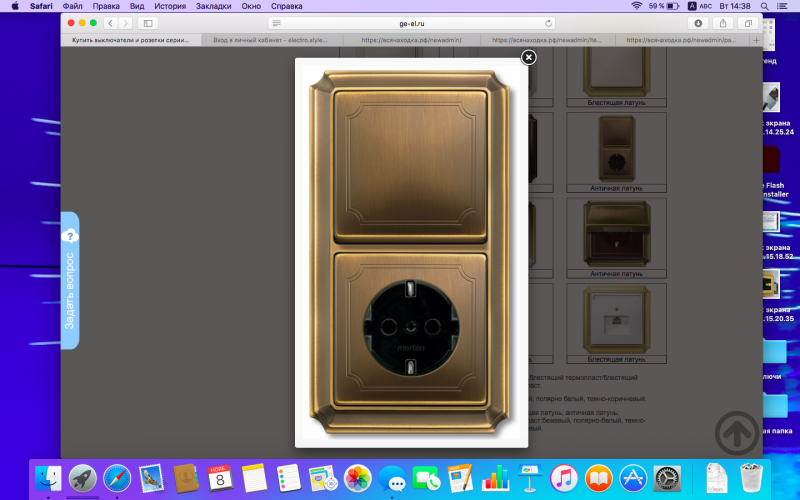
Task: Select the 'Купить выключатели и розетки' tab
Action: (x=131, y=40)
